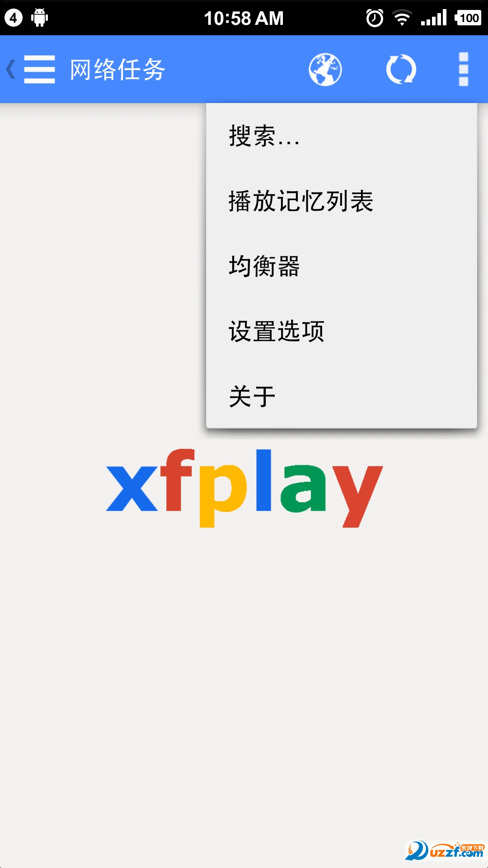This screenshot has width=488, height=868.
Task: Open the hamburger navigation drawer icon
Action: tap(39, 69)
